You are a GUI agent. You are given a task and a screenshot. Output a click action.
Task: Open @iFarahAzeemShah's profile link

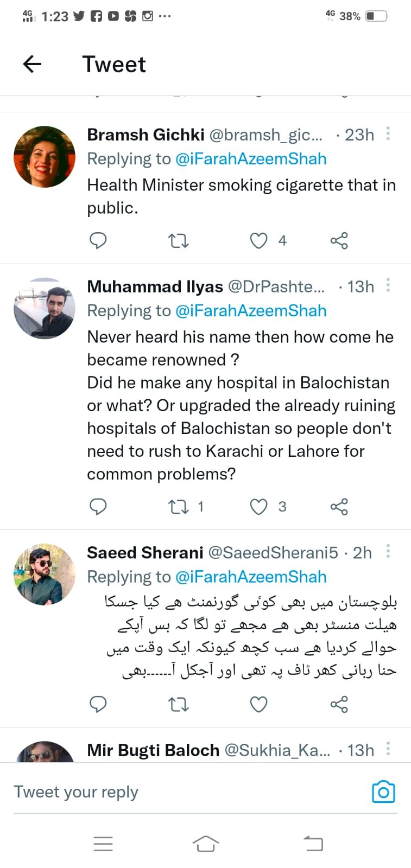pyautogui.click(x=251, y=158)
